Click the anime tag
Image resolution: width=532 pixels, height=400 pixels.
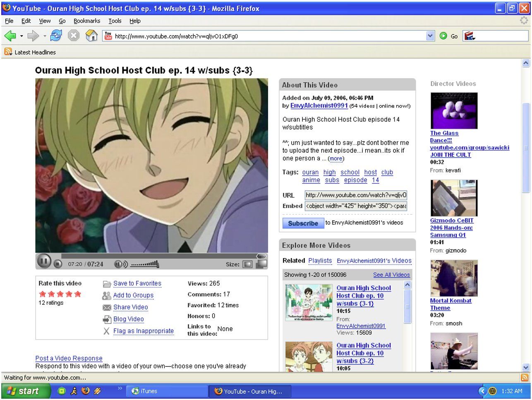pos(311,180)
